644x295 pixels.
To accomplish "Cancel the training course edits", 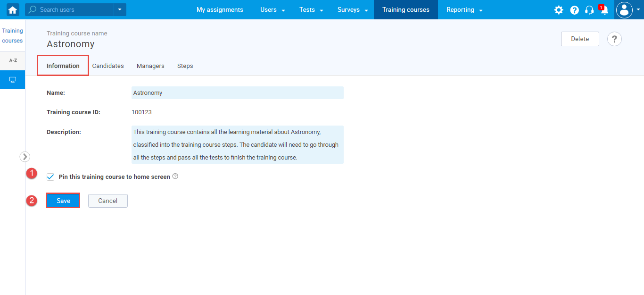I will click(x=108, y=201).
